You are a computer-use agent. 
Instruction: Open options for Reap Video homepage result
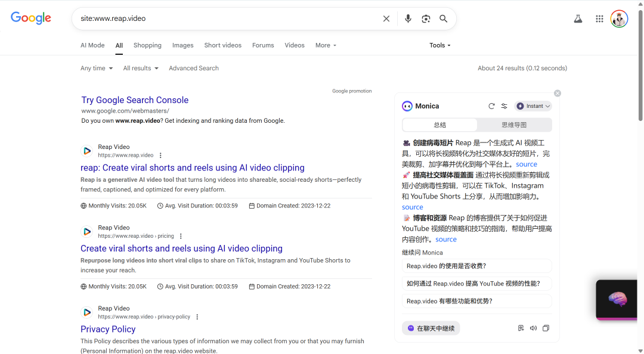pyautogui.click(x=160, y=155)
